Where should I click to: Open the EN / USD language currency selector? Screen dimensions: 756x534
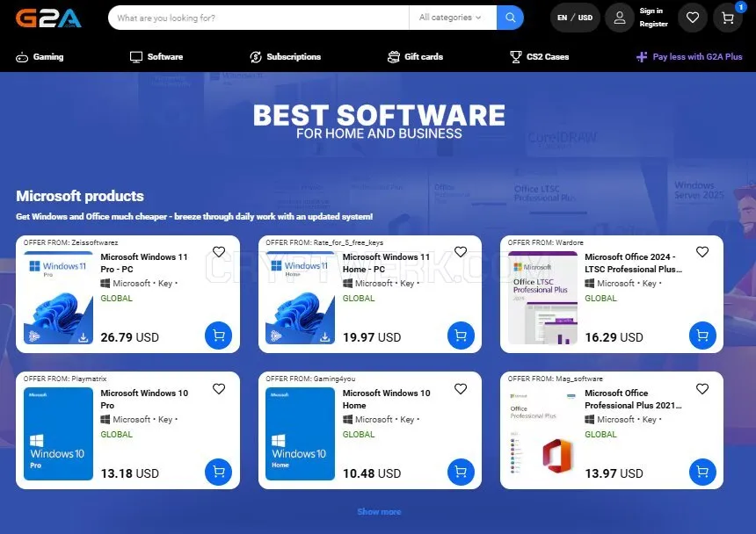575,18
